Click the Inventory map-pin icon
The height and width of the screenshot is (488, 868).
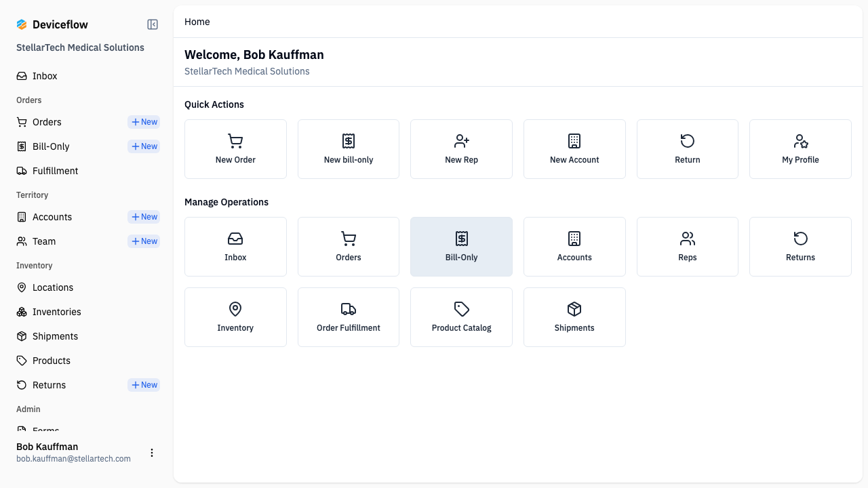(235, 309)
